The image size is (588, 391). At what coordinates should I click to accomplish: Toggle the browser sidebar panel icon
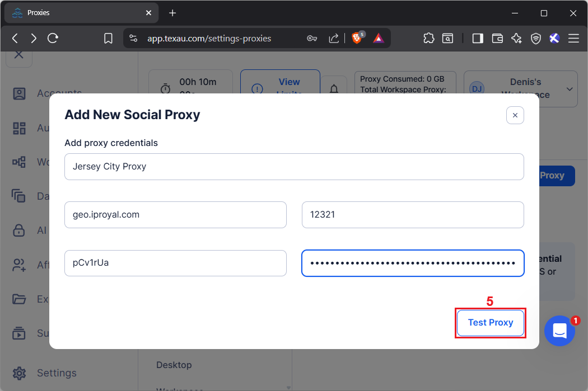[478, 38]
